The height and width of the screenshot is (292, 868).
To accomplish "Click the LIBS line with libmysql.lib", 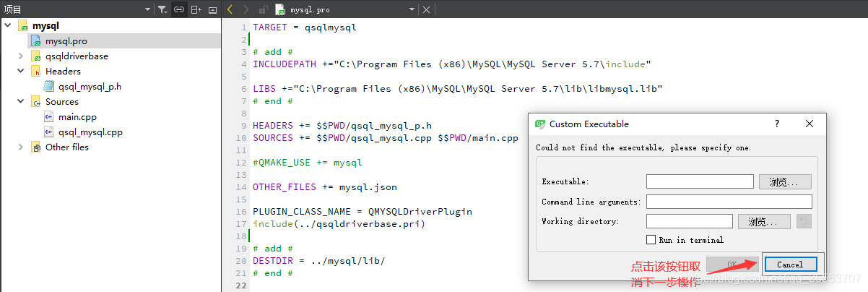I will pos(458,88).
